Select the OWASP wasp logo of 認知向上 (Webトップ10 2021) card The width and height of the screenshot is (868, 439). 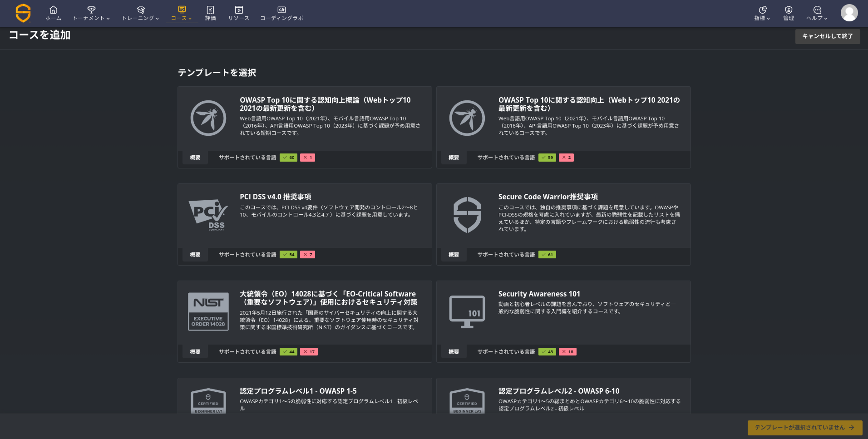tap(467, 118)
